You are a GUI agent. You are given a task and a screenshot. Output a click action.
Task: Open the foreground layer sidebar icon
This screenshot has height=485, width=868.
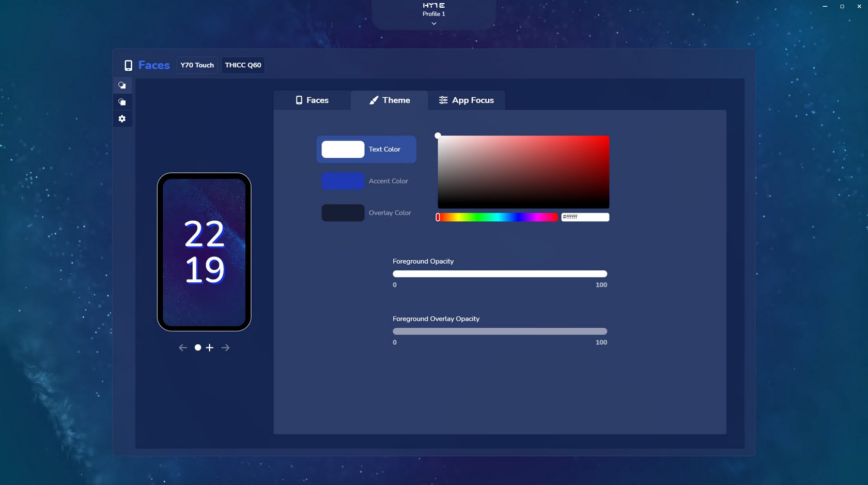click(122, 85)
